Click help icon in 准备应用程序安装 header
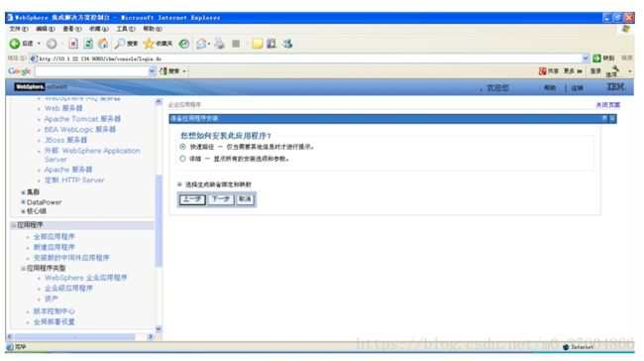This screenshot has width=644, height=361. (x=604, y=118)
